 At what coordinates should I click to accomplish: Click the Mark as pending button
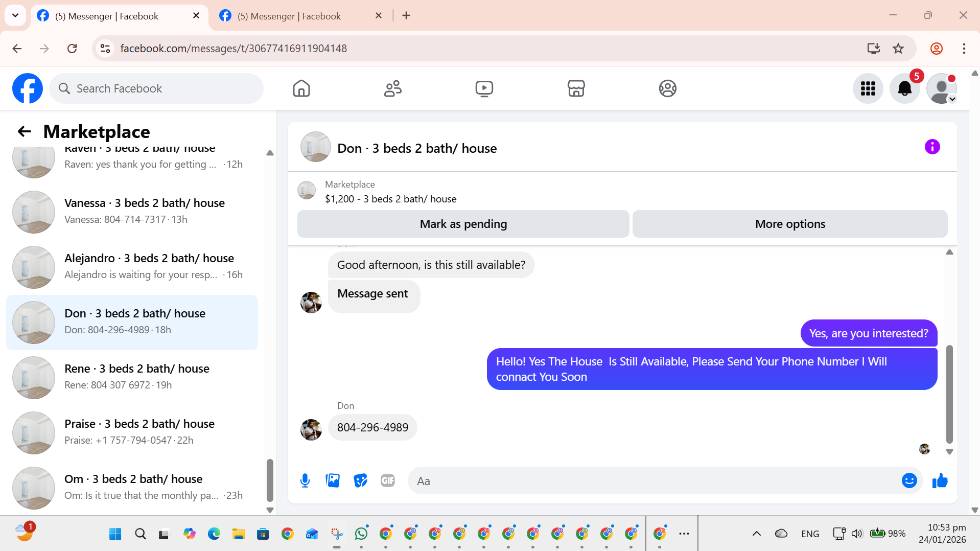pyautogui.click(x=463, y=224)
